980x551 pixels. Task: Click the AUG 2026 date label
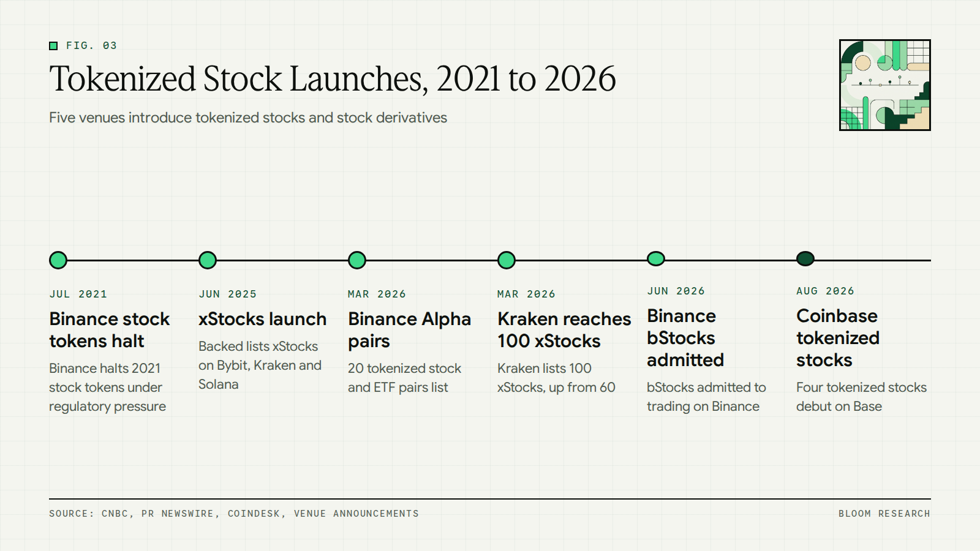click(826, 291)
